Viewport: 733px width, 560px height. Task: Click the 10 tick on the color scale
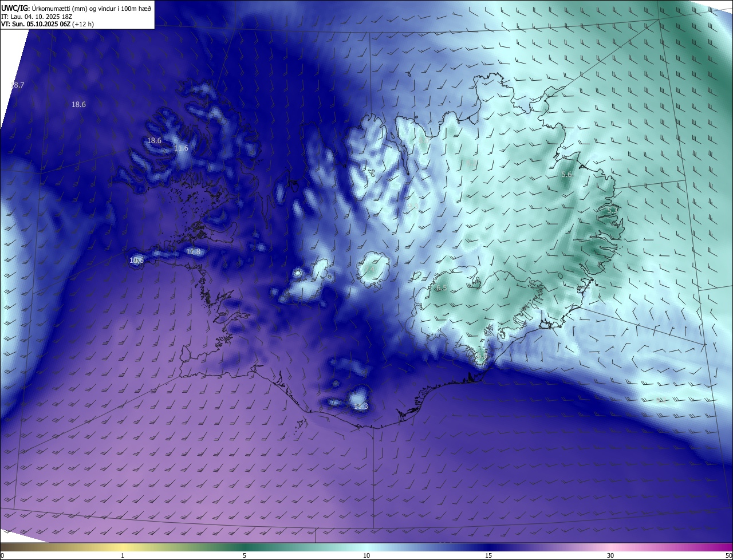click(366, 556)
